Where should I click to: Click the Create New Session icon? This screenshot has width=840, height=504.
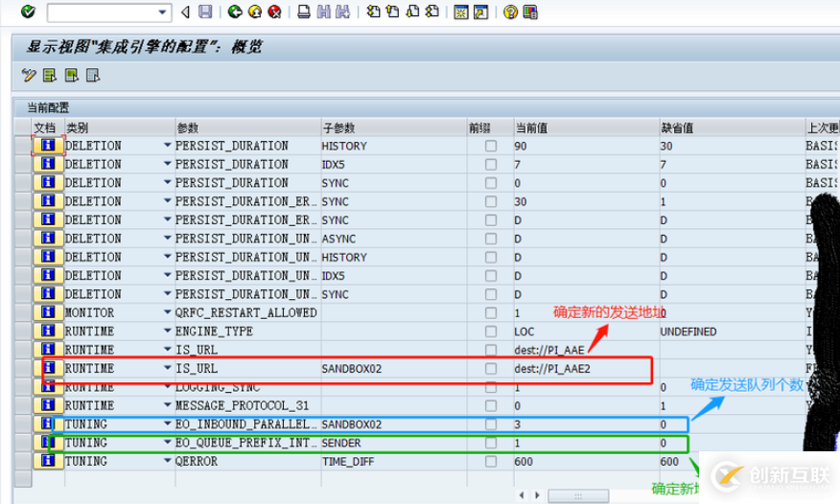tap(460, 11)
